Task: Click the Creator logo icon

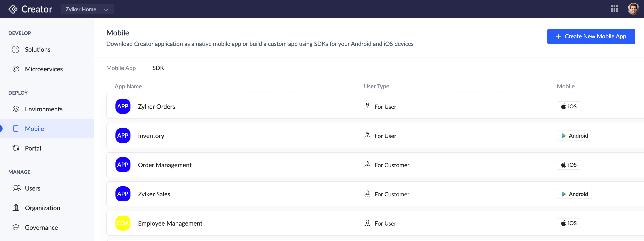Action: 13,9
